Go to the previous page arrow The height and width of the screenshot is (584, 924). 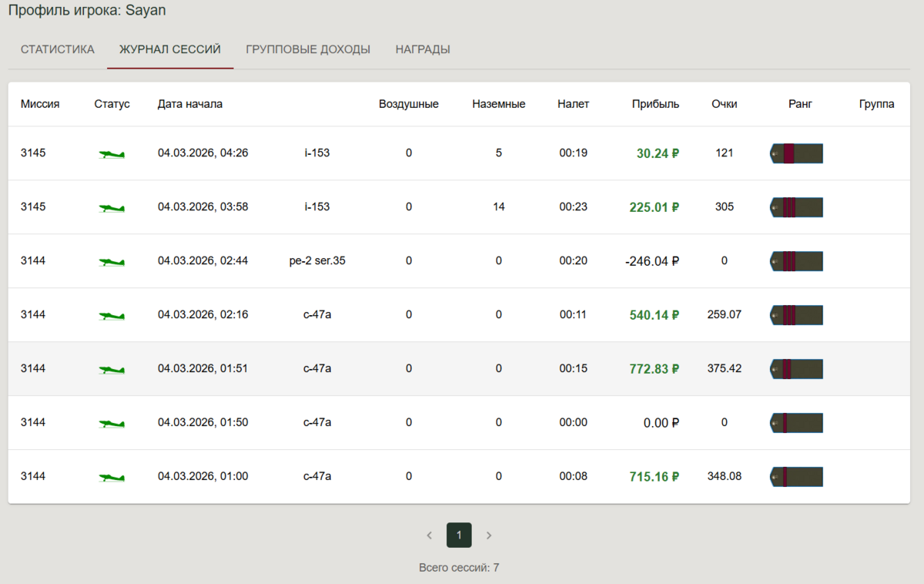[x=430, y=535]
